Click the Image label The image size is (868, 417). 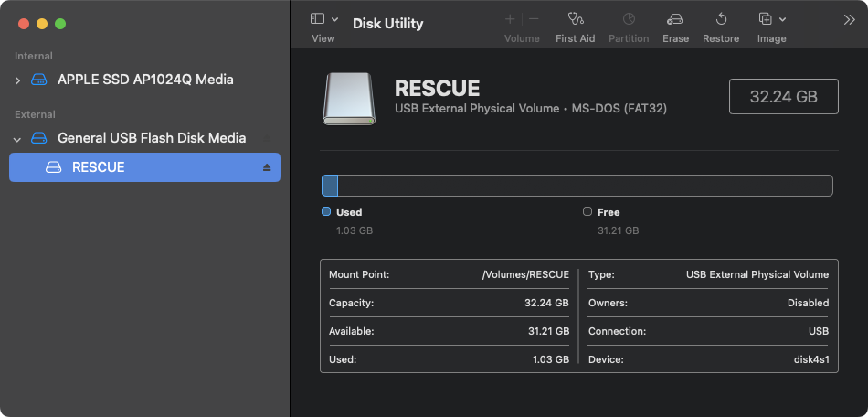point(772,38)
